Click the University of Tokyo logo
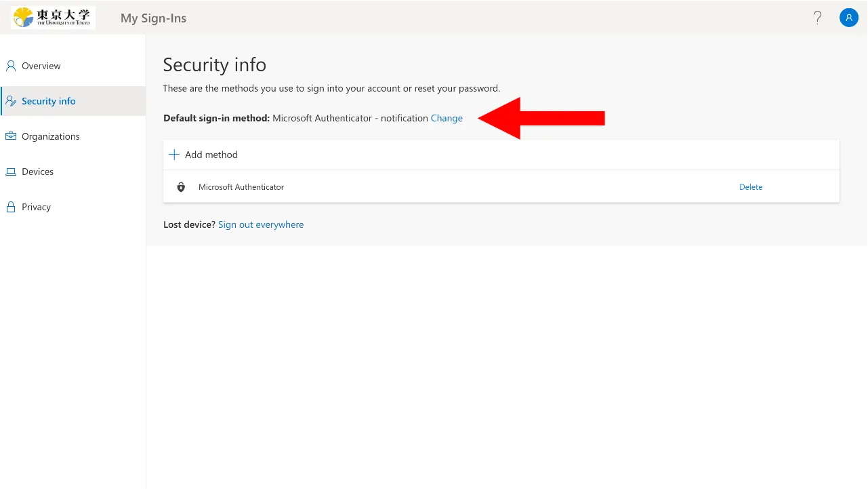The image size is (868, 489). [53, 18]
